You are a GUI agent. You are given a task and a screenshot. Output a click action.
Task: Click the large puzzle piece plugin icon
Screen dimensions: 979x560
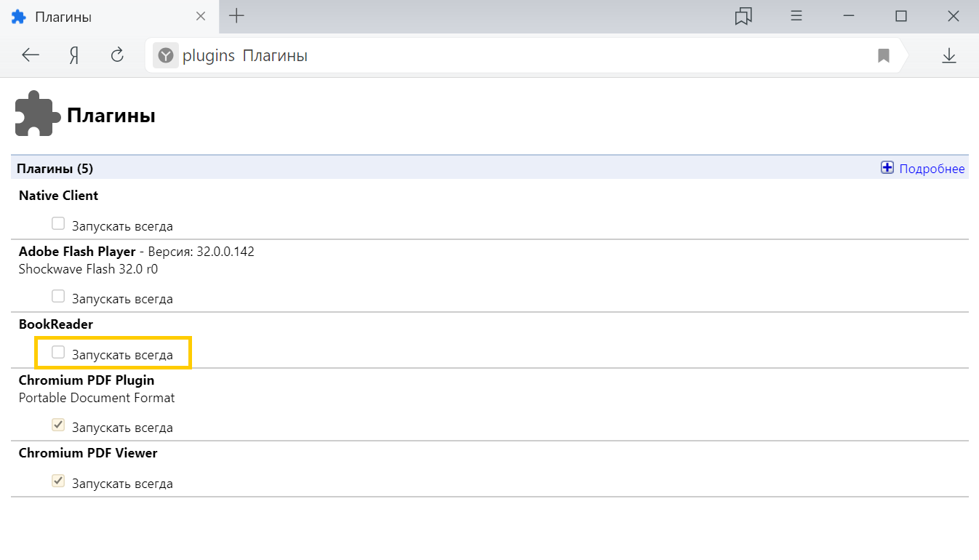pyautogui.click(x=37, y=113)
